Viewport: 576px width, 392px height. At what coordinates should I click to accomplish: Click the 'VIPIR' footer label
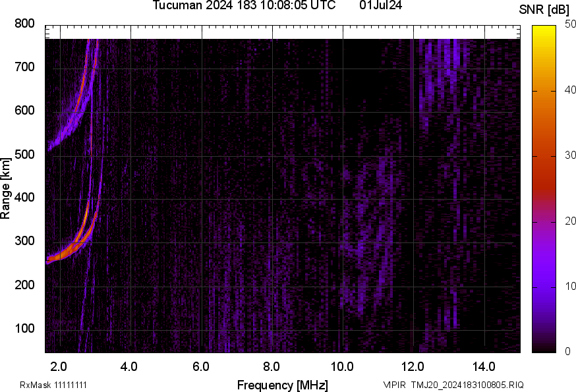click(395, 385)
